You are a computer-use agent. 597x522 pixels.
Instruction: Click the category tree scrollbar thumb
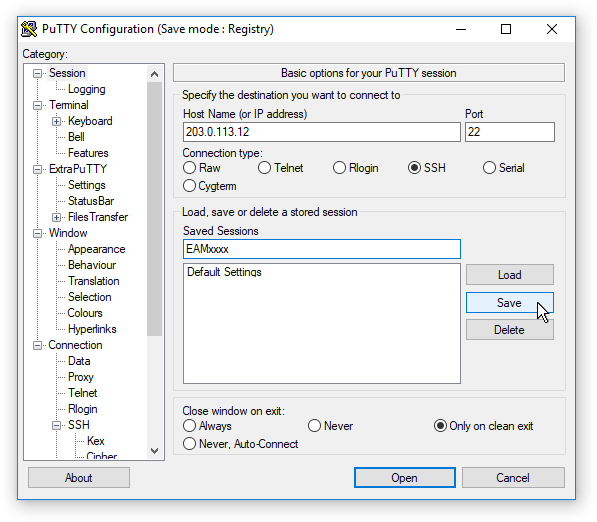[x=154, y=209]
